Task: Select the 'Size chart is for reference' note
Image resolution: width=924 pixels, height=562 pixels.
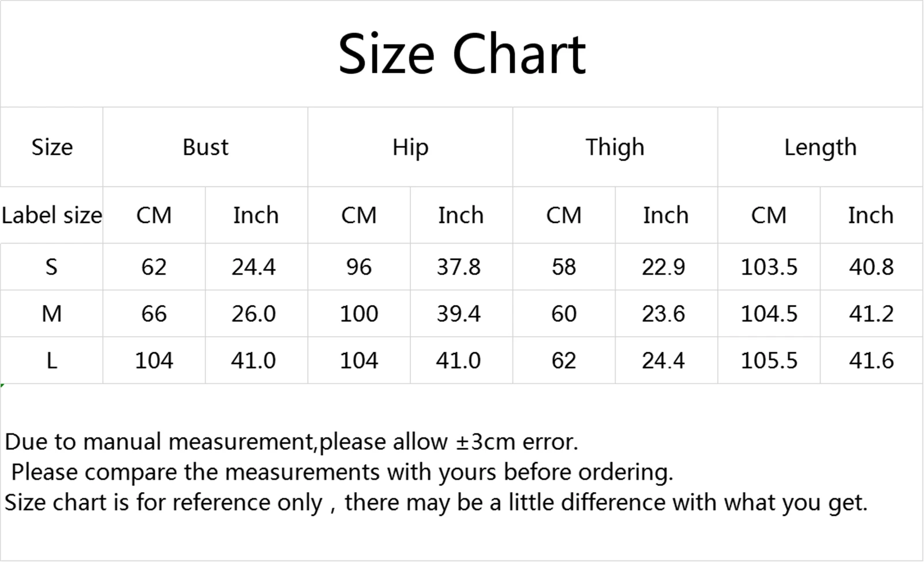Action: click(436, 503)
